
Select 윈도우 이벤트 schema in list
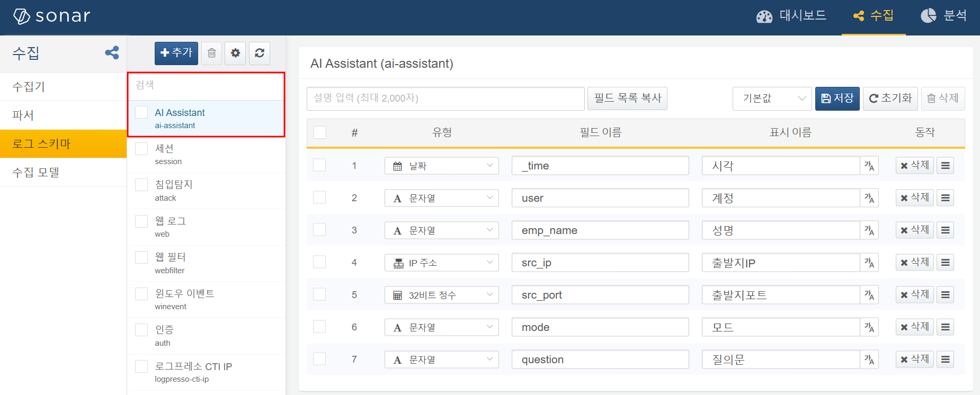[206, 300]
